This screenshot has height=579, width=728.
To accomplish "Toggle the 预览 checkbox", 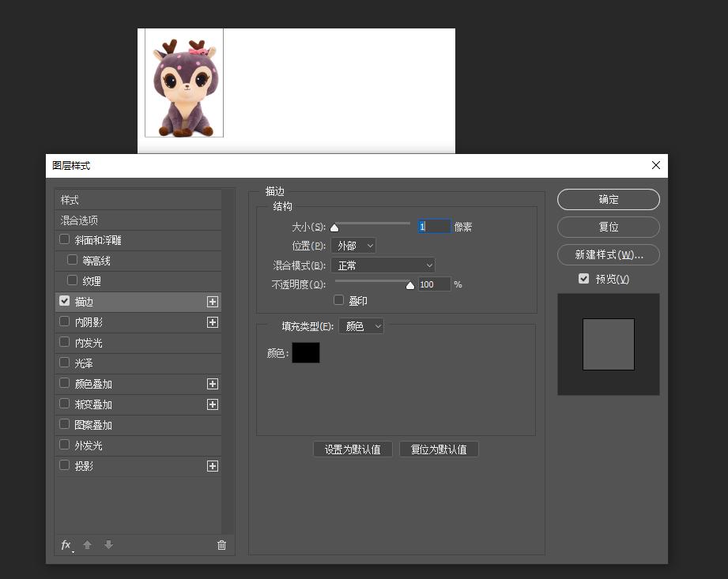I will [583, 278].
